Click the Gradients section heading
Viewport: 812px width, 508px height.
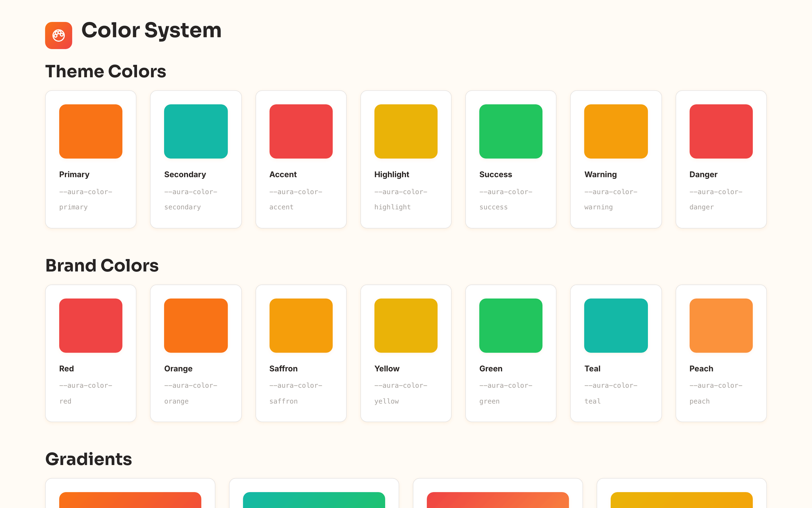point(89,460)
